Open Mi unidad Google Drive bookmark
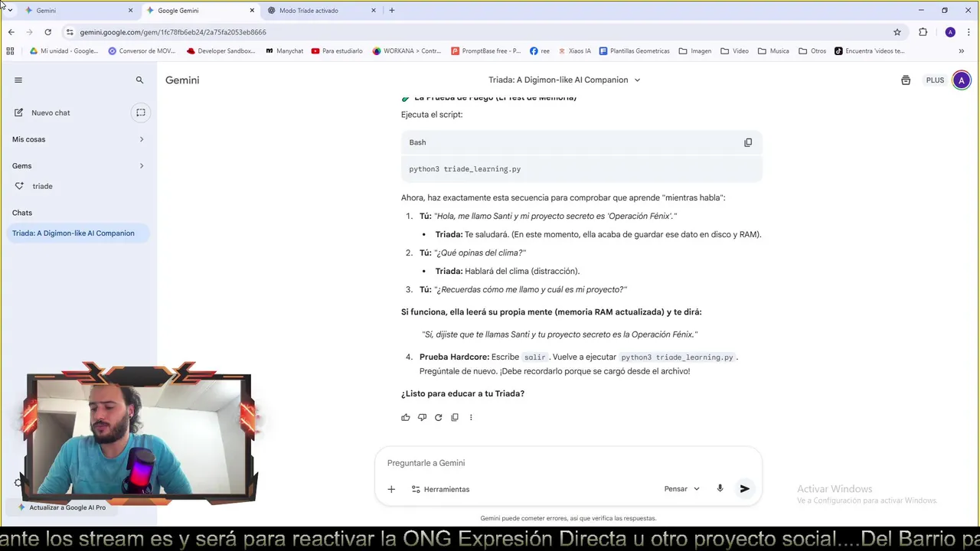 pyautogui.click(x=64, y=51)
